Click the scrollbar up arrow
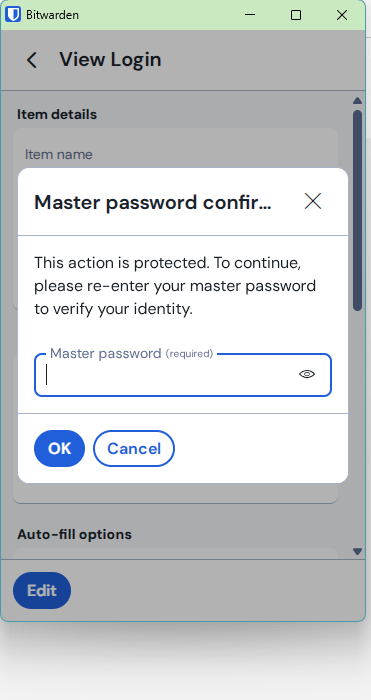The image size is (371, 700). [x=357, y=100]
